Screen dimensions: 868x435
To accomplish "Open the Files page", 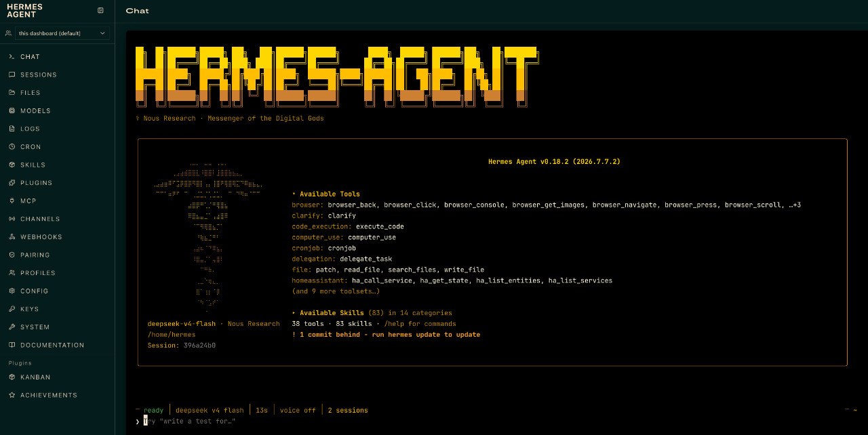I will pos(58,93).
